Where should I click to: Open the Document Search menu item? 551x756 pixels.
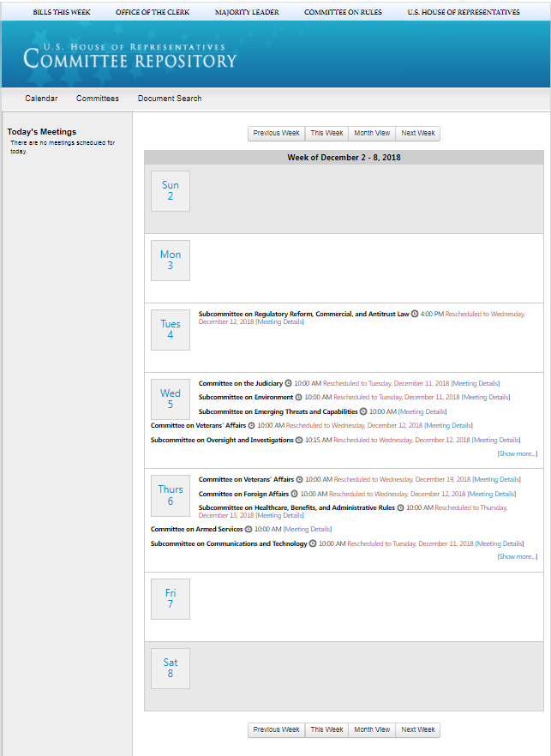(170, 99)
